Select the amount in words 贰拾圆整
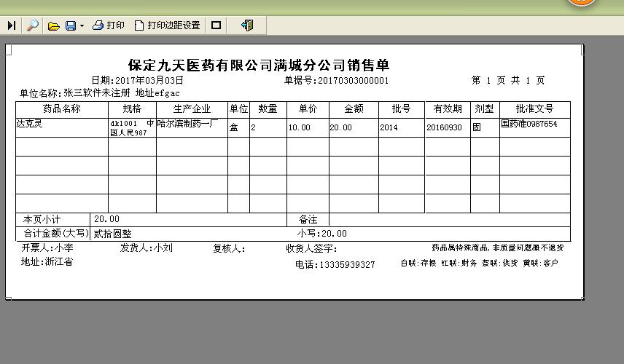 pyautogui.click(x=112, y=234)
